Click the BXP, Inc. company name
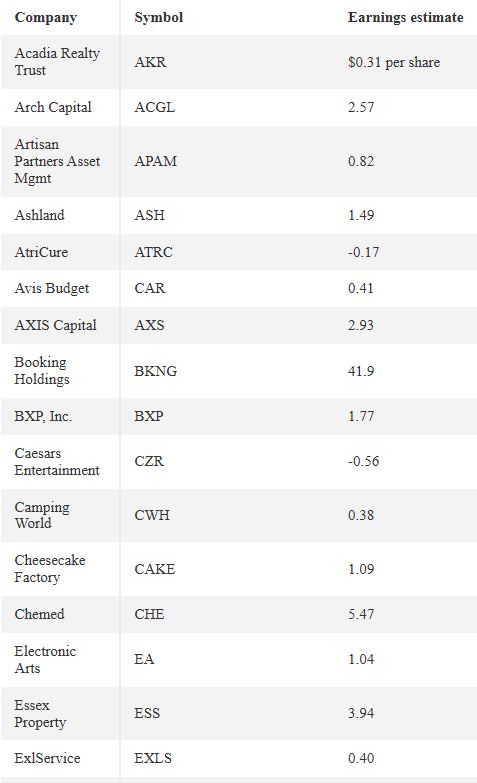The image size is (477, 783). 43,416
